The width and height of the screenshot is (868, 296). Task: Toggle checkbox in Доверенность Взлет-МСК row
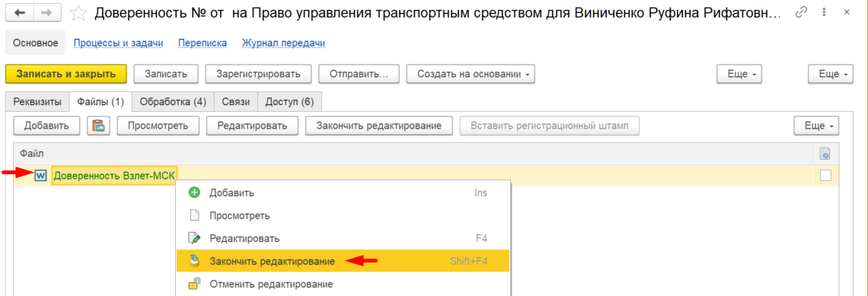coord(825,175)
